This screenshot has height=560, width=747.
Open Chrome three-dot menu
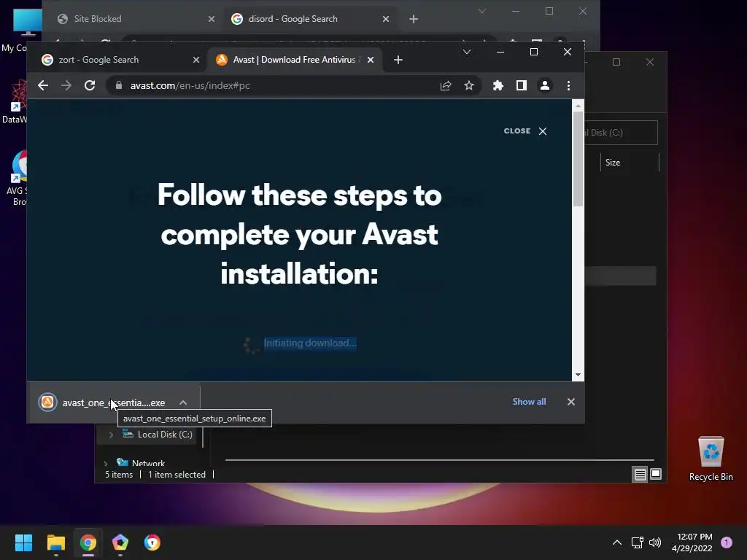(568, 86)
